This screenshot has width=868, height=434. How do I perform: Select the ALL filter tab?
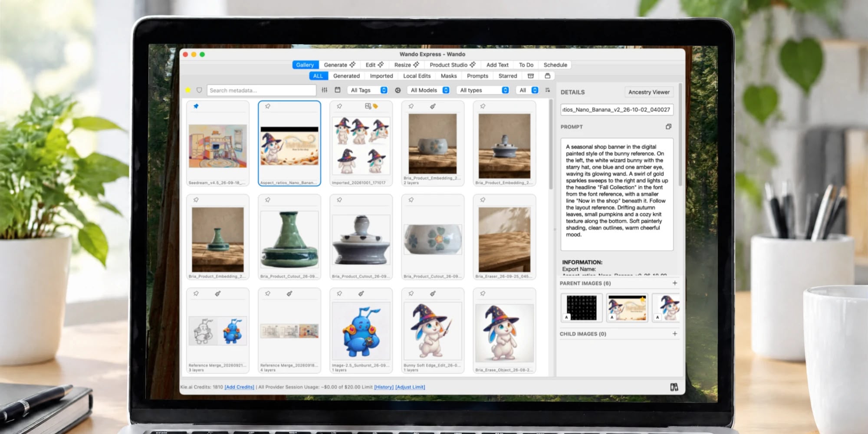click(x=318, y=76)
